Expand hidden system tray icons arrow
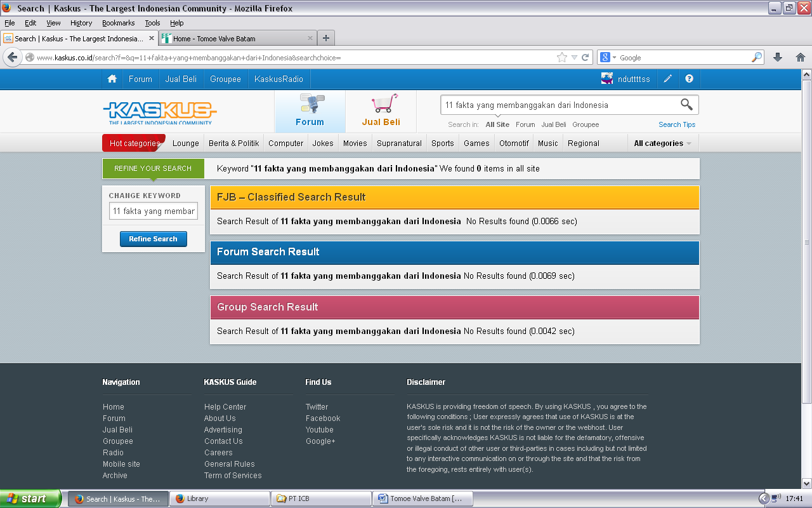This screenshot has width=812, height=508. 764,498
